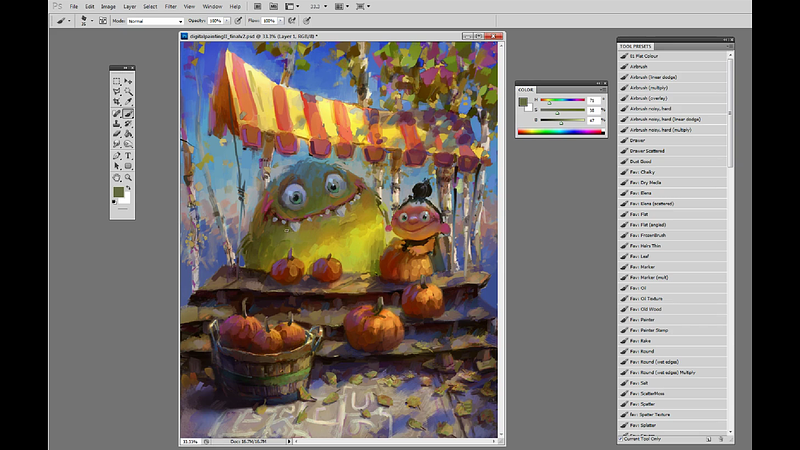Select the Rectangular Marquee tool
This screenshot has width=800, height=450.
117,81
